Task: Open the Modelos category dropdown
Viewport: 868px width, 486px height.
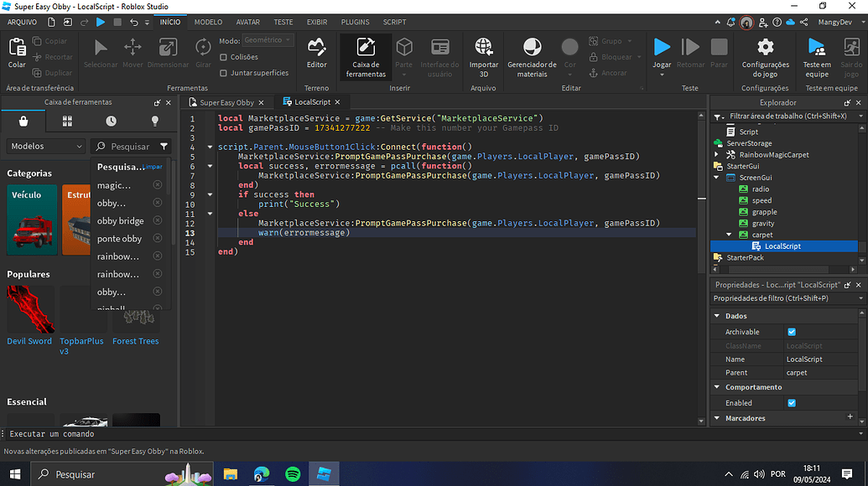Action: 46,147
